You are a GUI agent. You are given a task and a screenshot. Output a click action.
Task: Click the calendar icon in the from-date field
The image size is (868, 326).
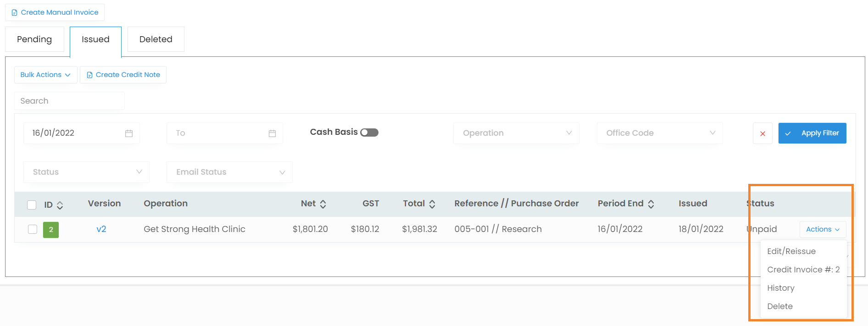click(129, 133)
